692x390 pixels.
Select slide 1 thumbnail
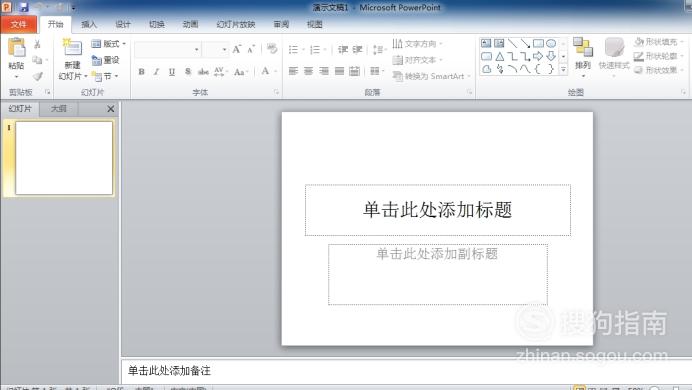(64, 158)
